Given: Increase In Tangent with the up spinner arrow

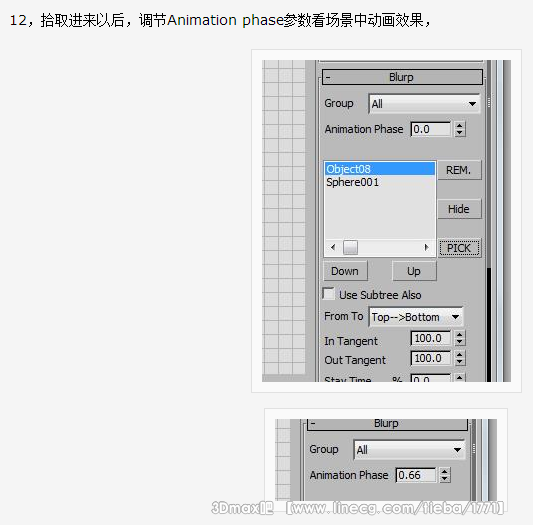Looking at the screenshot, I should pyautogui.click(x=460, y=335).
